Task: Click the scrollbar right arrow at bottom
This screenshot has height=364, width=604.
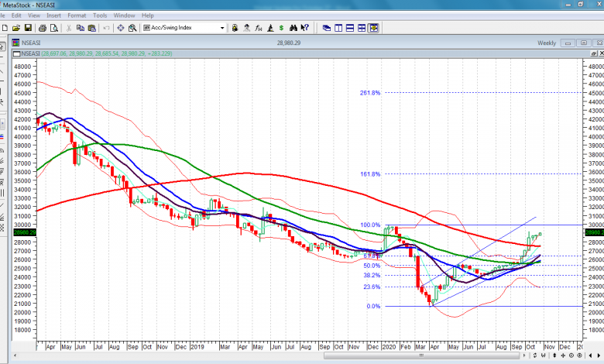Action: pyautogui.click(x=524, y=355)
